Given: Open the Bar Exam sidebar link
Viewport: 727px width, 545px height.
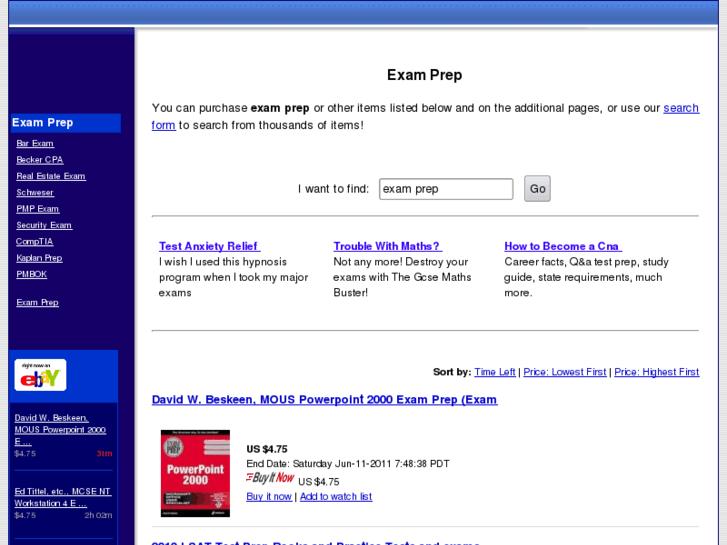Looking at the screenshot, I should (x=35, y=143).
